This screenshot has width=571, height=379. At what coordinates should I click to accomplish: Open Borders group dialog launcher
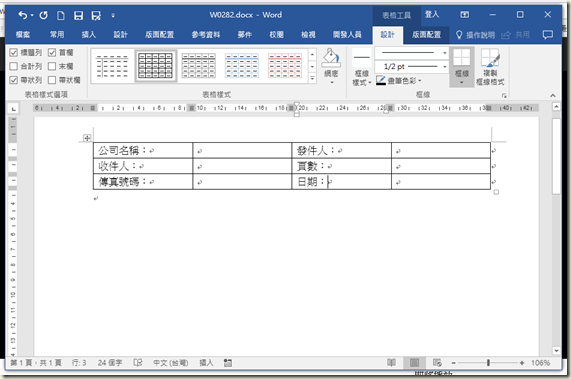point(504,95)
